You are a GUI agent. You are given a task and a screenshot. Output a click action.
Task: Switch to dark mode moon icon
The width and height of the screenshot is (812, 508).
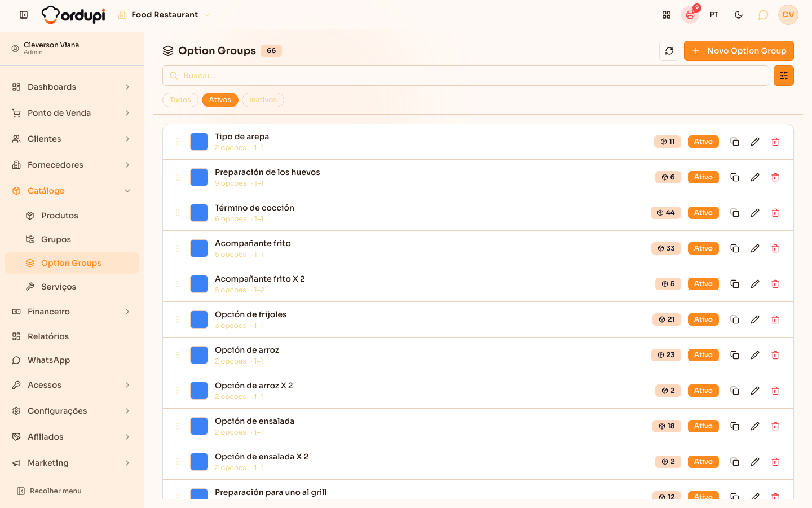coord(739,15)
